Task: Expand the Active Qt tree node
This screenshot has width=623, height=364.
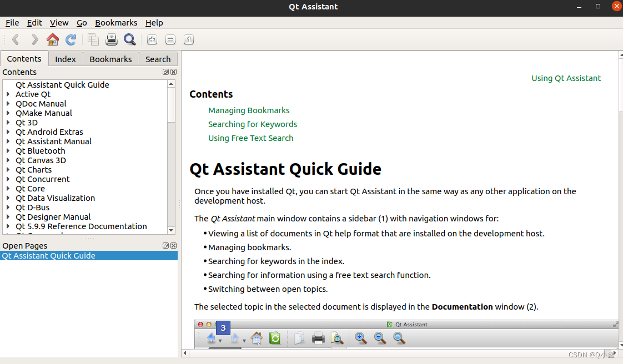Action: click(x=8, y=94)
